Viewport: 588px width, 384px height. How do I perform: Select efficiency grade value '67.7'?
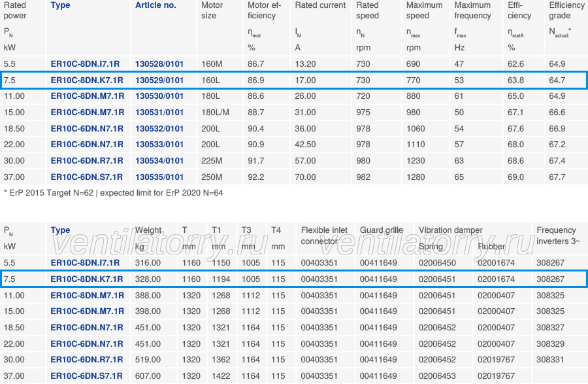point(557,177)
